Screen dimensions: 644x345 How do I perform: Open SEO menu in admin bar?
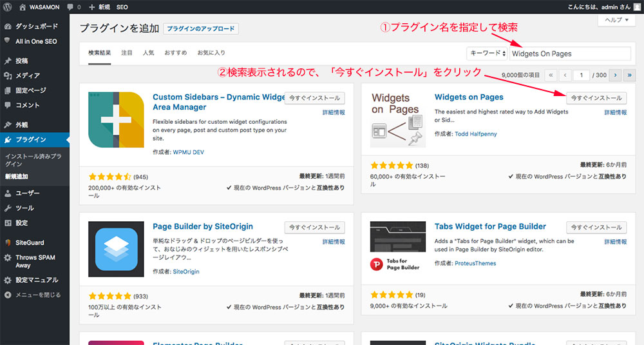122,7
